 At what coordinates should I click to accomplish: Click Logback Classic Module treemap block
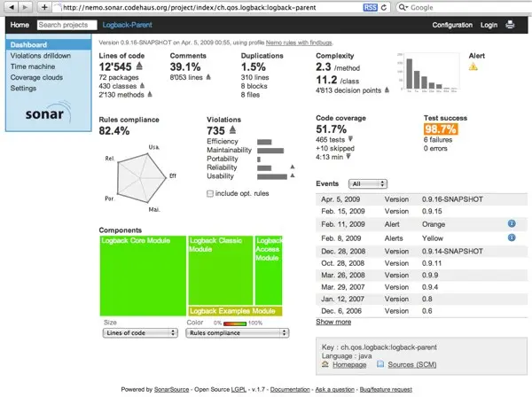click(x=221, y=270)
